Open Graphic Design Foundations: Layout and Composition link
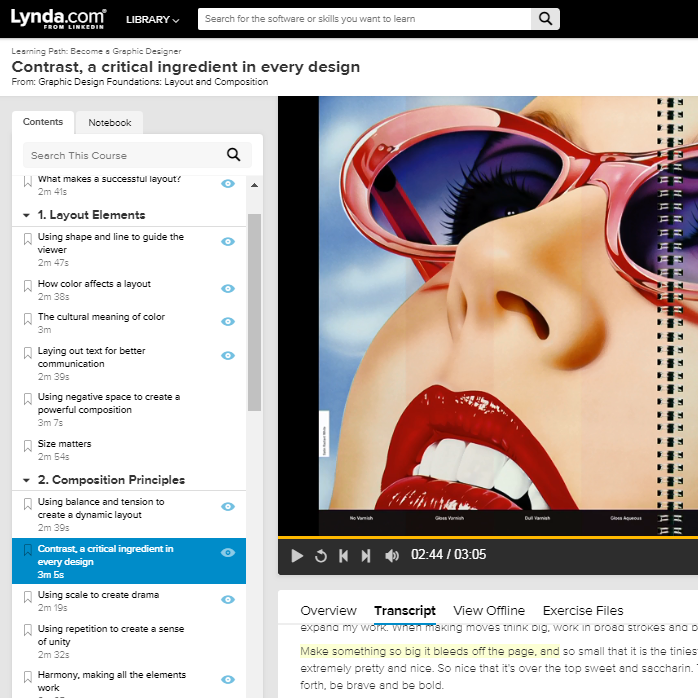The width and height of the screenshot is (698, 698). point(153,82)
